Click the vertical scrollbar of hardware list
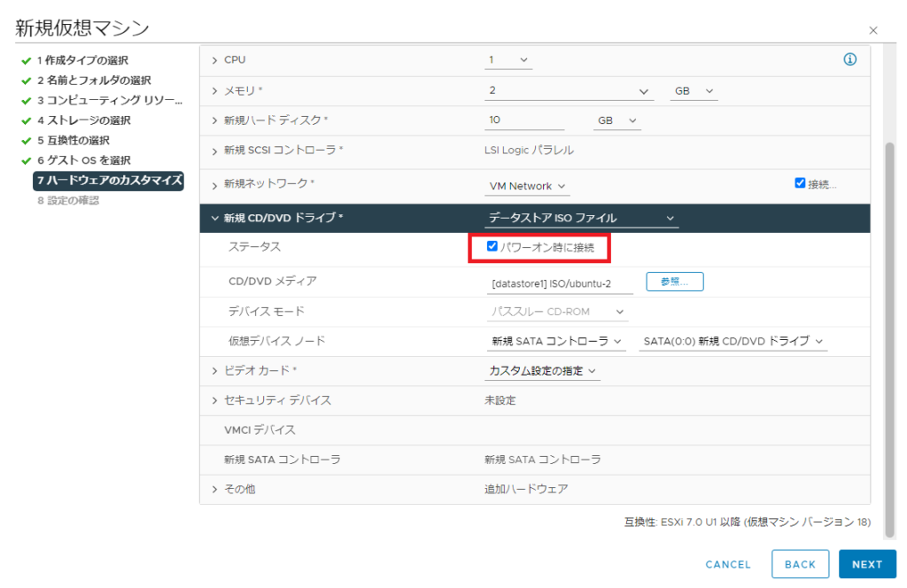The width and height of the screenshot is (907, 588). coord(889,340)
